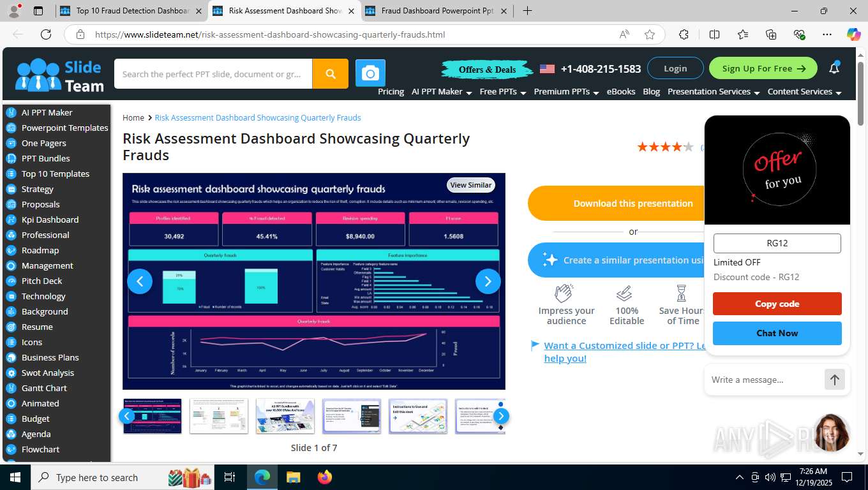
Task: Expand Premium PPTs dropdown menu
Action: (566, 92)
